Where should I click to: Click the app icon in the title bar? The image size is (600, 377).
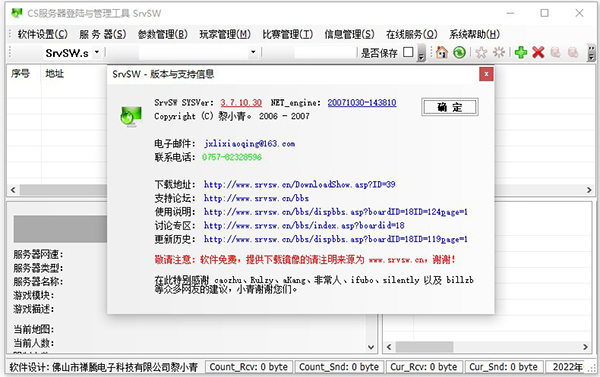pyautogui.click(x=16, y=13)
